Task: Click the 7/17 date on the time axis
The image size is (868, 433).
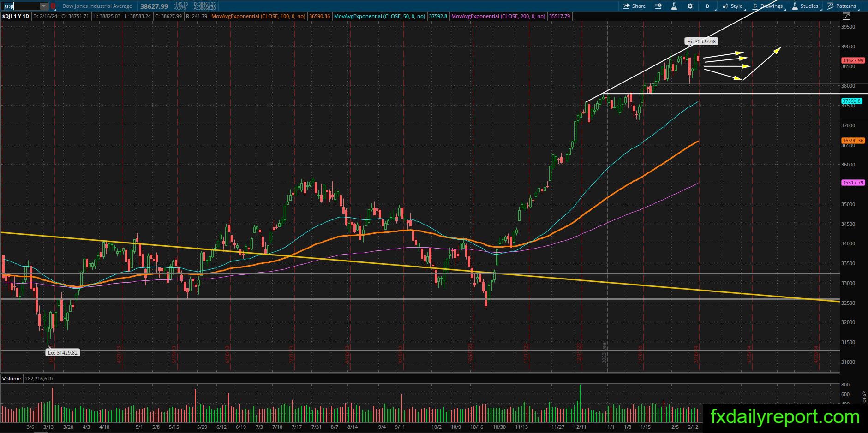Action: pyautogui.click(x=297, y=427)
